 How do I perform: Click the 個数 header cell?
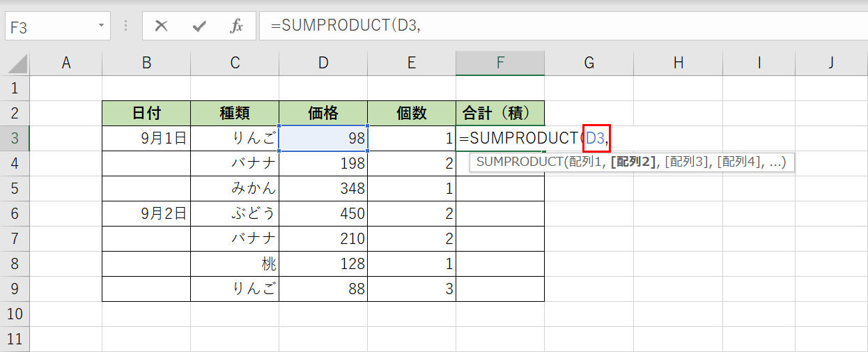click(x=412, y=113)
